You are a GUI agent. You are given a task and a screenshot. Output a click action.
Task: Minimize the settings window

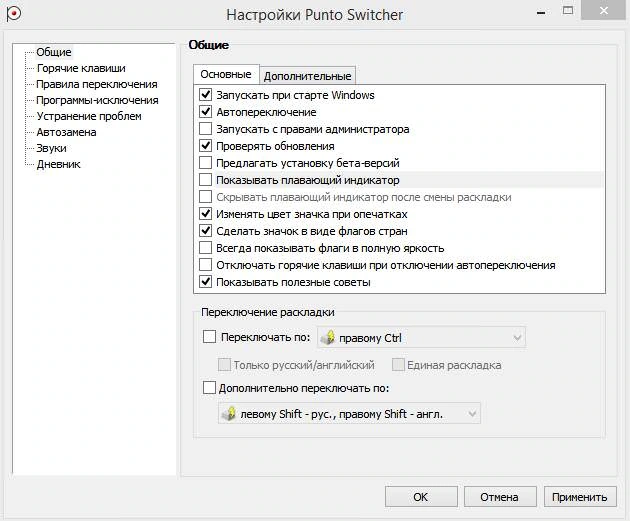[x=541, y=12]
